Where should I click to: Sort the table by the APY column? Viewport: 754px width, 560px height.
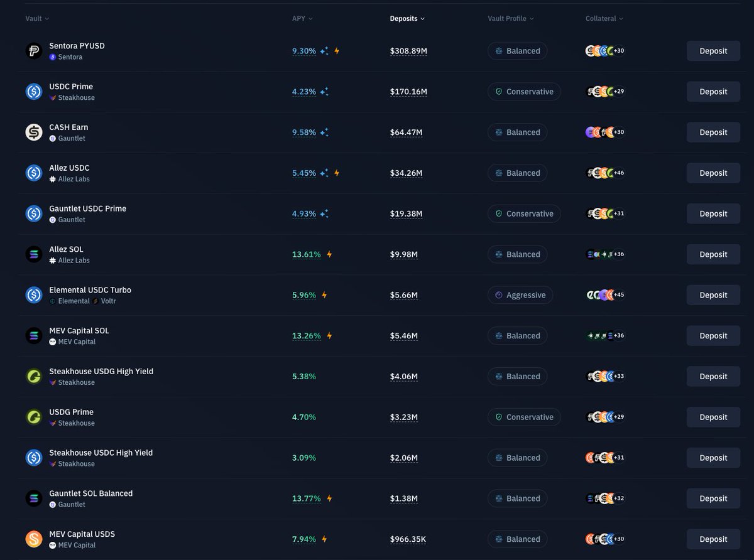(302, 19)
